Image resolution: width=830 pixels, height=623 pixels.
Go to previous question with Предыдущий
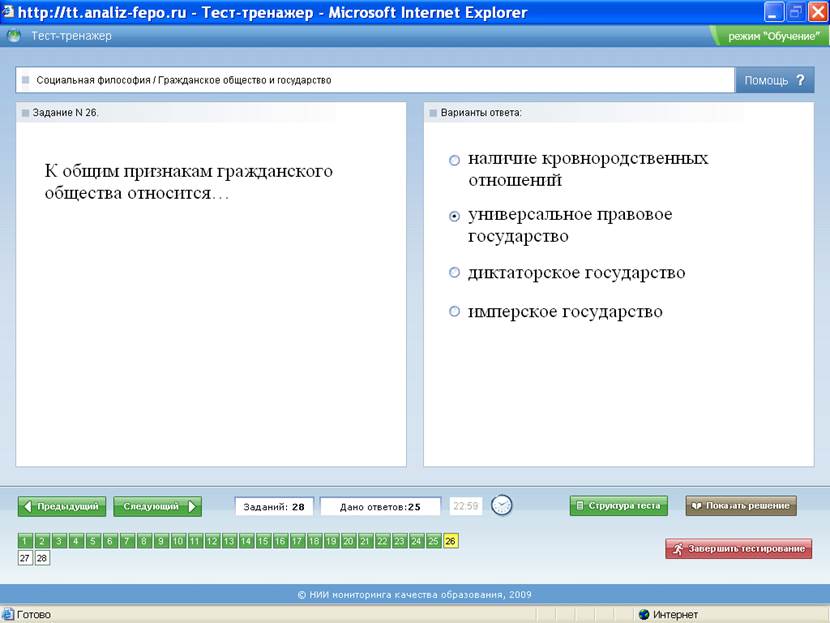click(62, 507)
